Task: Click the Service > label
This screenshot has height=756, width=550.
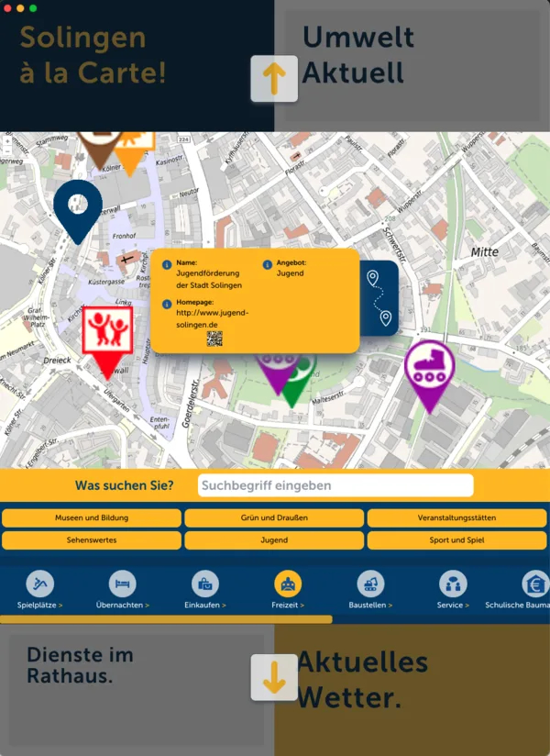Action: click(453, 606)
